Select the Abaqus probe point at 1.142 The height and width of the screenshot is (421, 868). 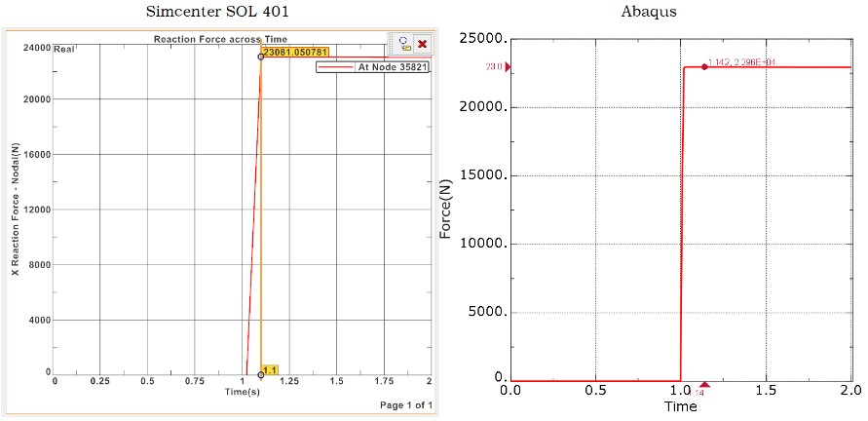click(x=704, y=66)
